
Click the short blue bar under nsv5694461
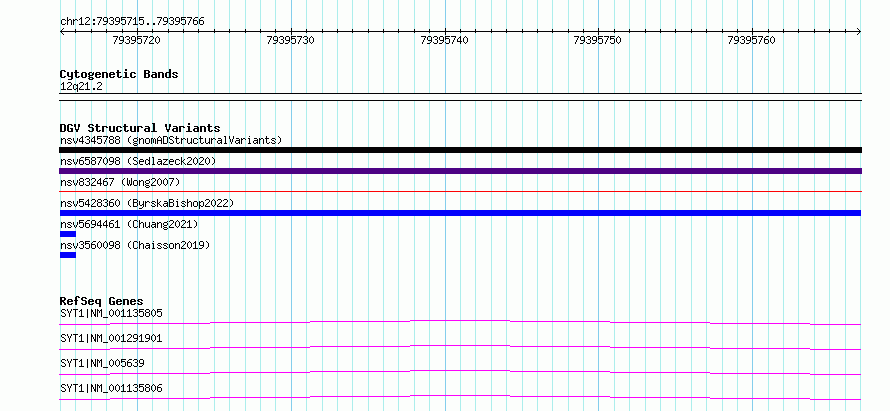(x=68, y=234)
